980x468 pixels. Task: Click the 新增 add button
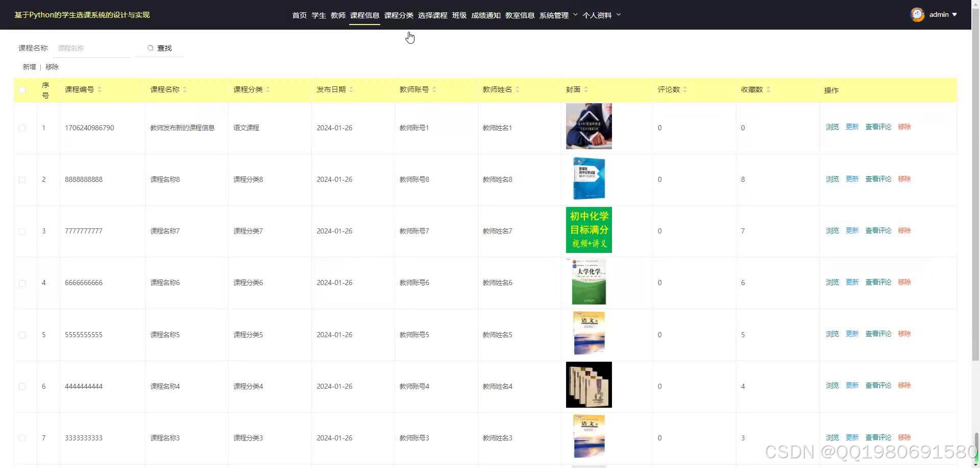29,67
